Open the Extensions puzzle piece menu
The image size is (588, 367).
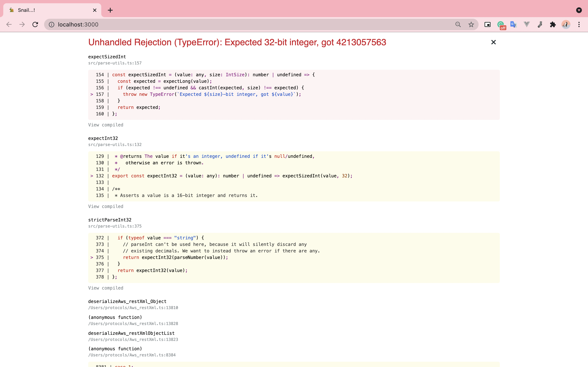(x=553, y=24)
